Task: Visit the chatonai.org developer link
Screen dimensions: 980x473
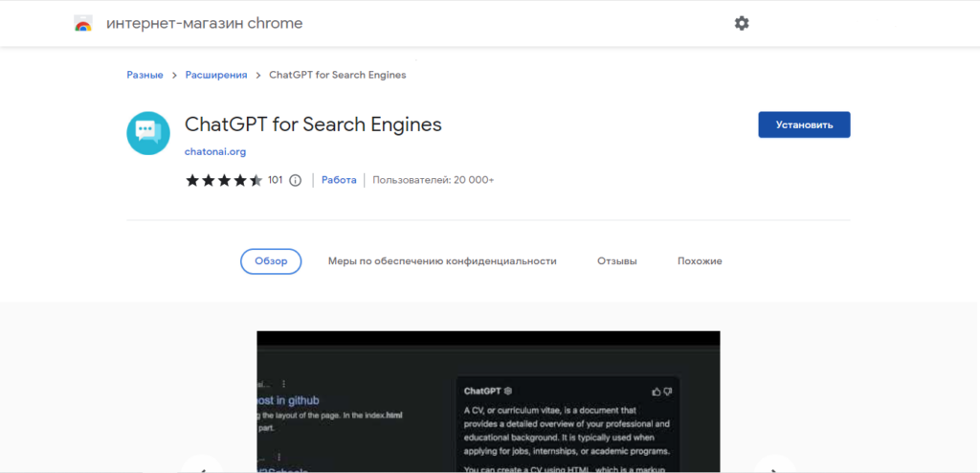Action: point(215,151)
